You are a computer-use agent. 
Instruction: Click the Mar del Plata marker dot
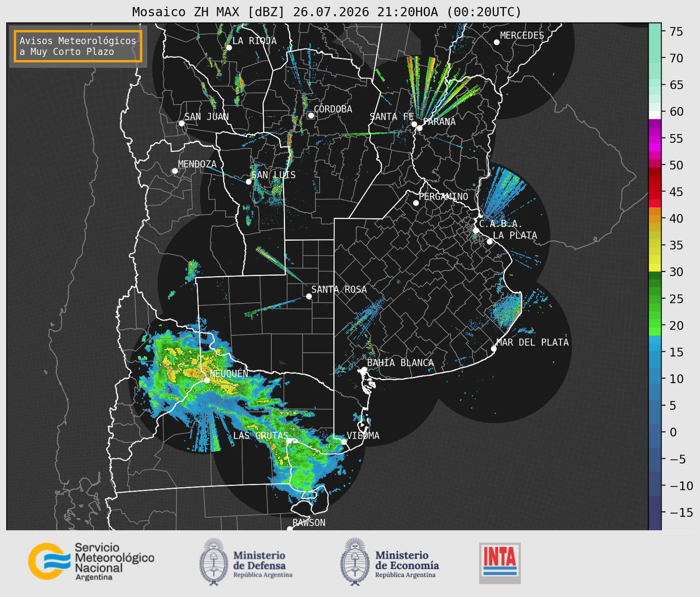(494, 349)
